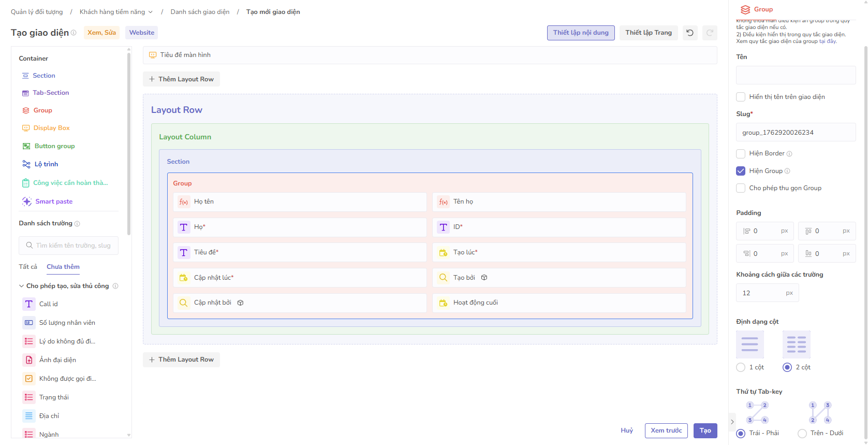Click the 2-column layout format thumbnail
Image resolution: width=868 pixels, height=445 pixels.
pyautogui.click(x=796, y=344)
